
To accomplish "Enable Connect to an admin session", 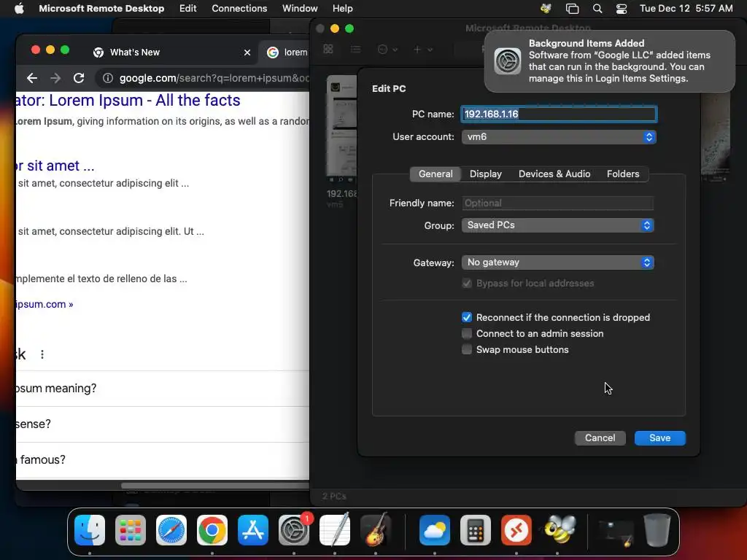I will (467, 333).
